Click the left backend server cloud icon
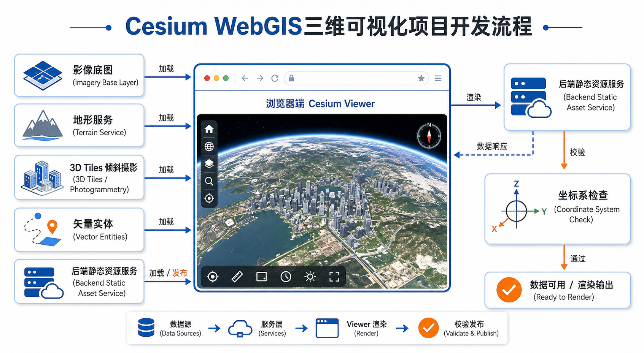Viewport: 644px width, 353px height. (43, 283)
